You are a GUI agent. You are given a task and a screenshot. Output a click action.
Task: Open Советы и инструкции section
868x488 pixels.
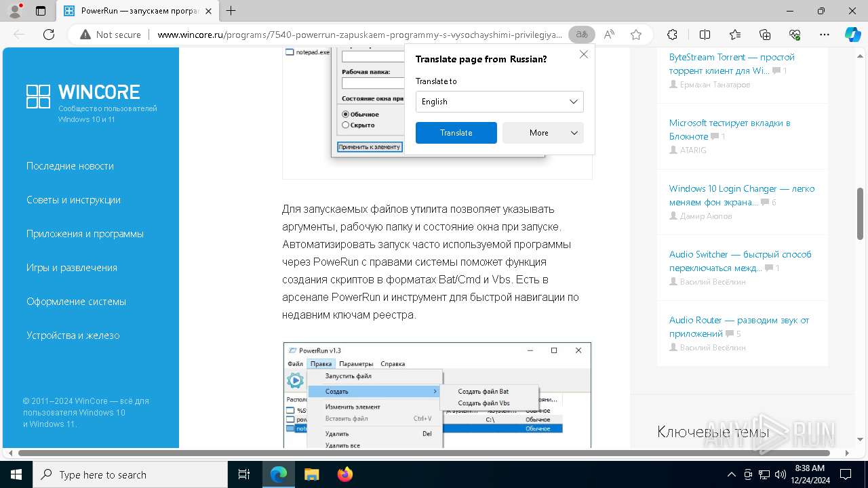coord(73,200)
